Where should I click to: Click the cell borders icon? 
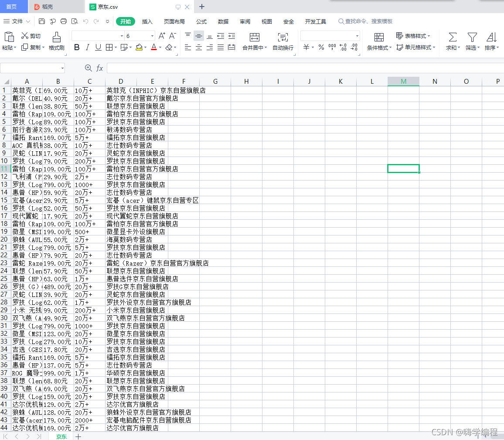click(x=109, y=48)
